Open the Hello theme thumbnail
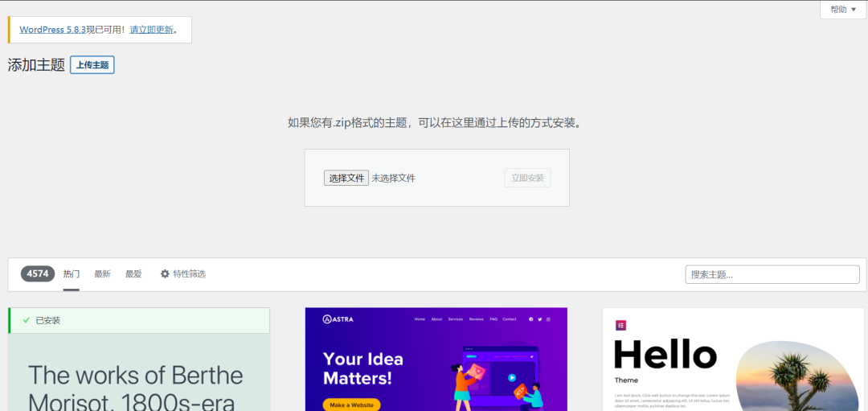This screenshot has width=868, height=411. tap(733, 359)
